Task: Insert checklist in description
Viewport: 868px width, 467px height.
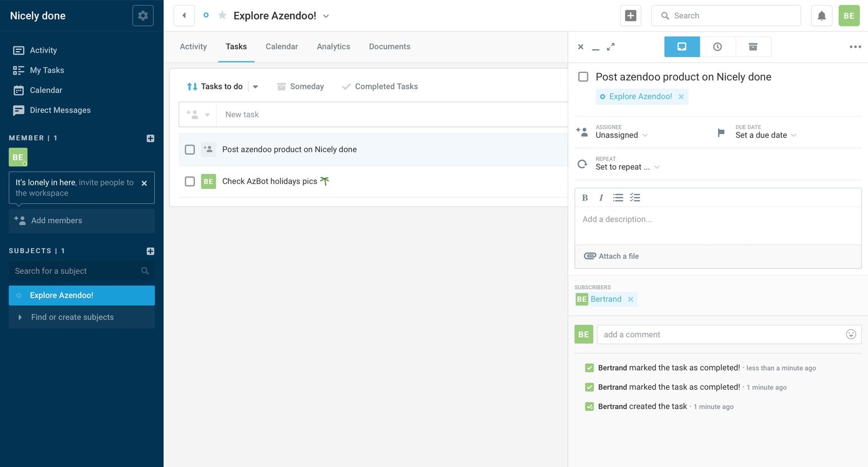Action: (x=635, y=198)
